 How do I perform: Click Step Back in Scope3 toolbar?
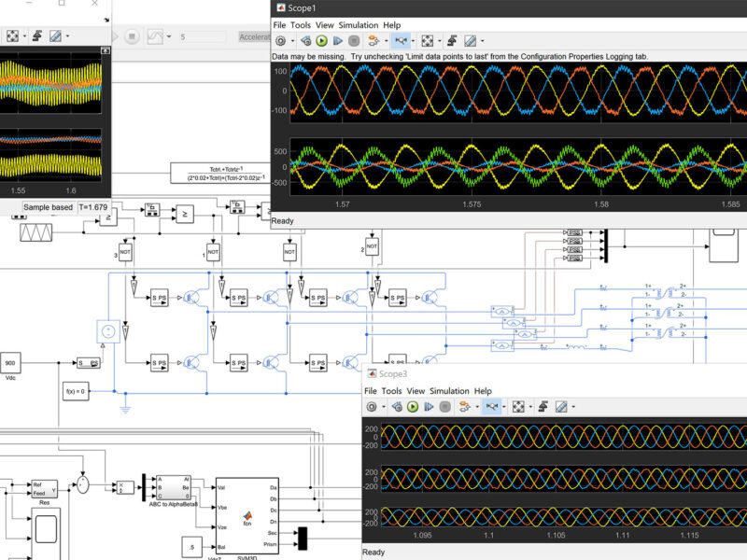coord(397,407)
